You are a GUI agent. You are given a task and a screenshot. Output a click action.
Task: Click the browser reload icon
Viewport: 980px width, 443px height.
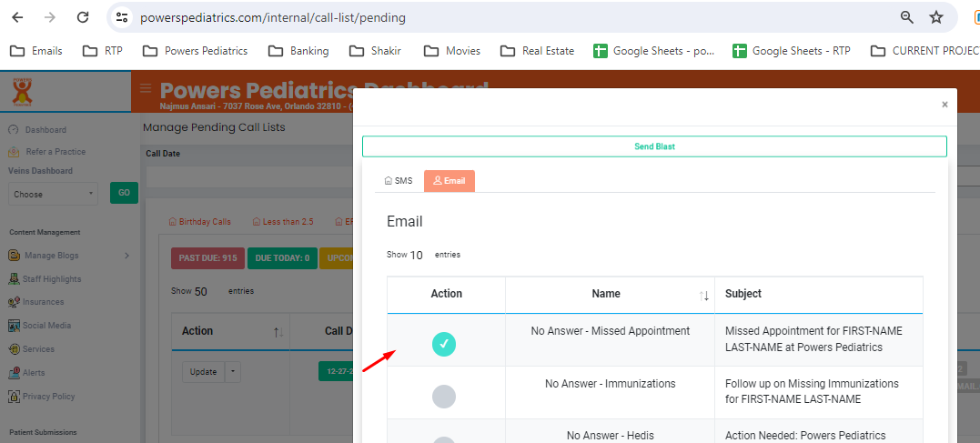83,17
